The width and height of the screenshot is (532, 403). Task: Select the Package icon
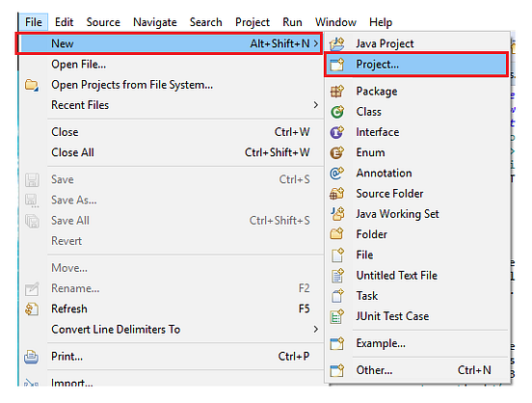[337, 92]
